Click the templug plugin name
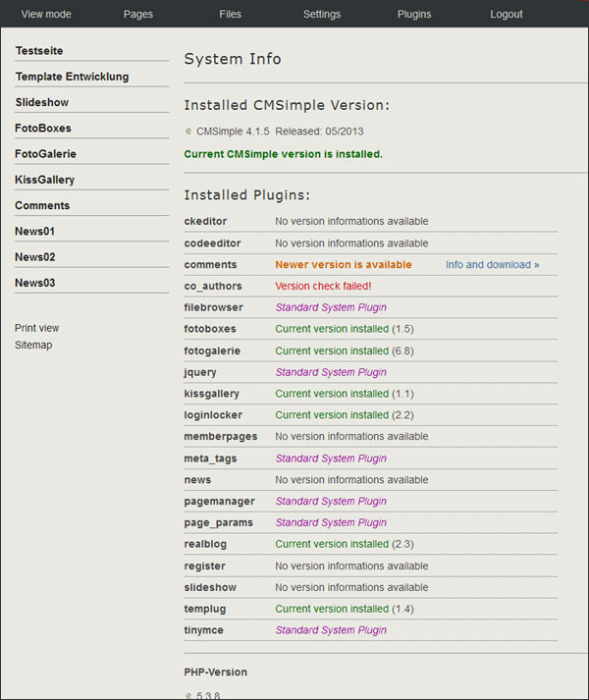The image size is (589, 700). (205, 610)
